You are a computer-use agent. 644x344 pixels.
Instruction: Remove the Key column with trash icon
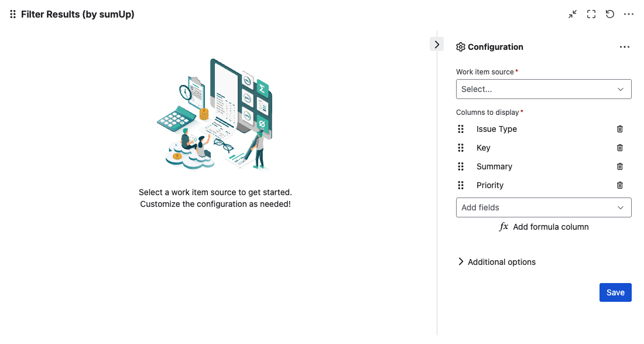click(620, 148)
